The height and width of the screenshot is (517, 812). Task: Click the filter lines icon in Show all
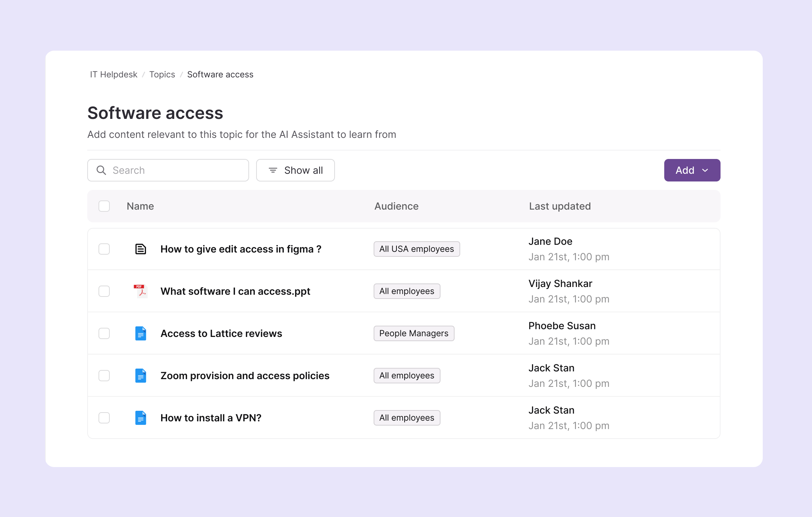[273, 170]
